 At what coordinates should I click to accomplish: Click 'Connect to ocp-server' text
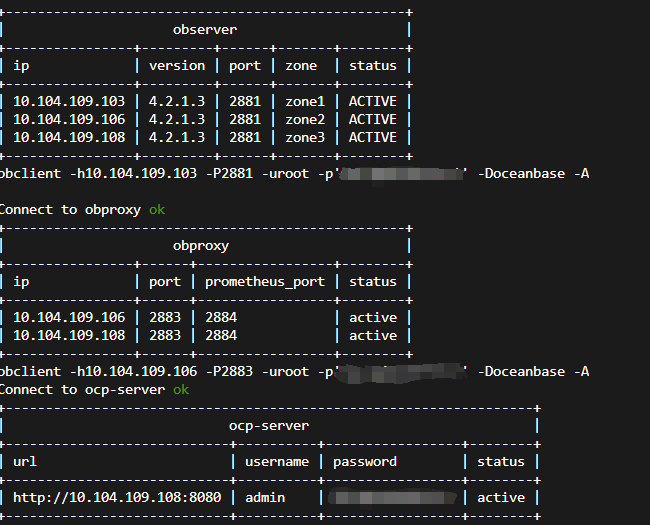coord(82,390)
